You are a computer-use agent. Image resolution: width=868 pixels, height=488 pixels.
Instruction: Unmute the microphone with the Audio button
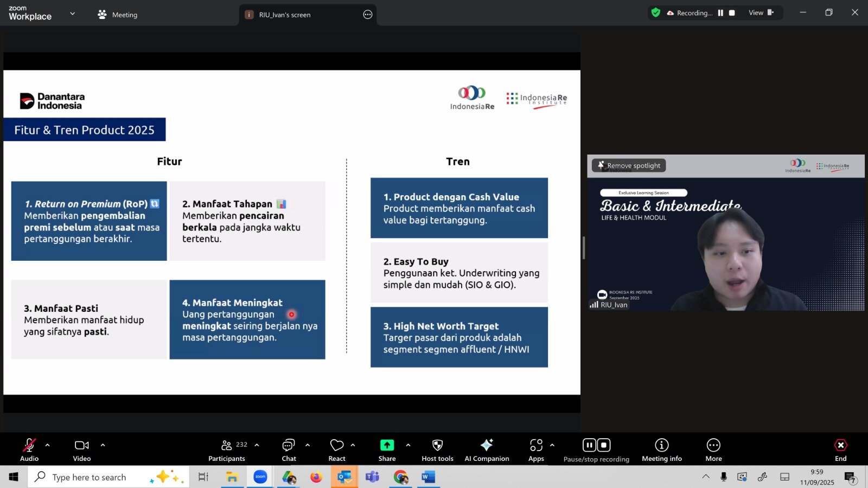click(x=29, y=450)
